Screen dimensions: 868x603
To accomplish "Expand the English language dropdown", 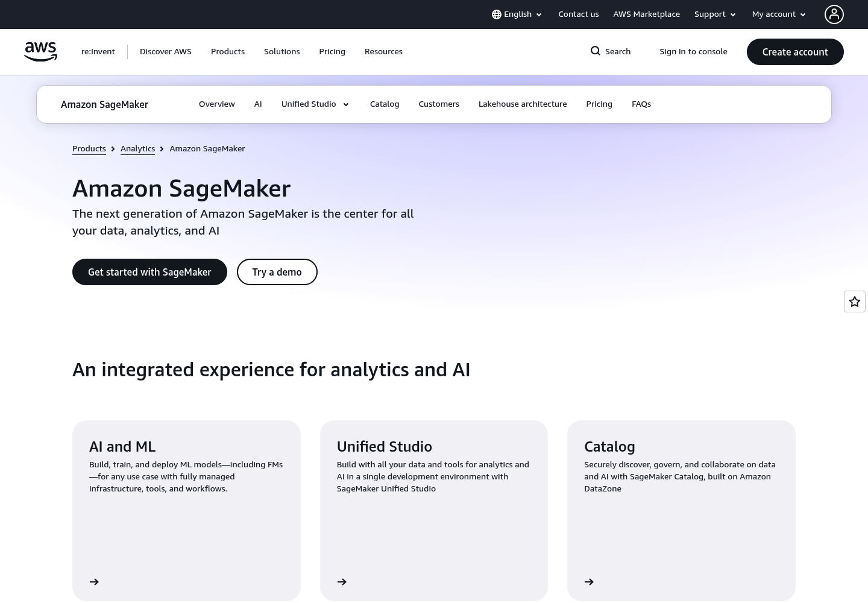I will [517, 14].
